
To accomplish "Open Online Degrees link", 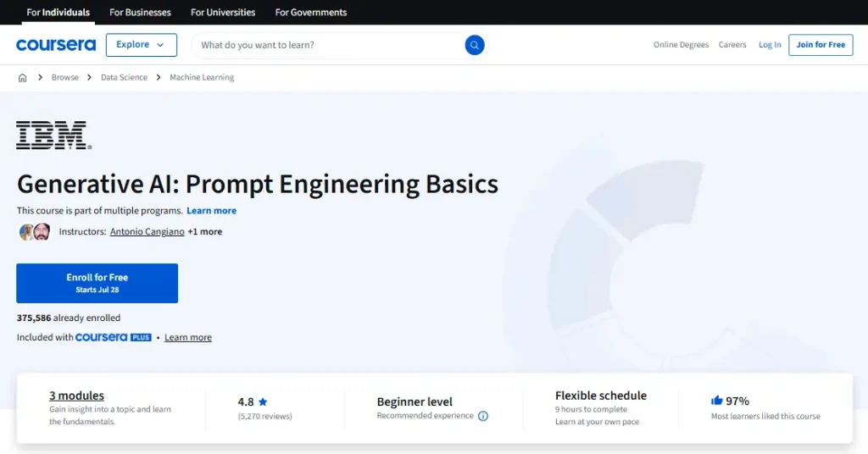I will (x=681, y=45).
